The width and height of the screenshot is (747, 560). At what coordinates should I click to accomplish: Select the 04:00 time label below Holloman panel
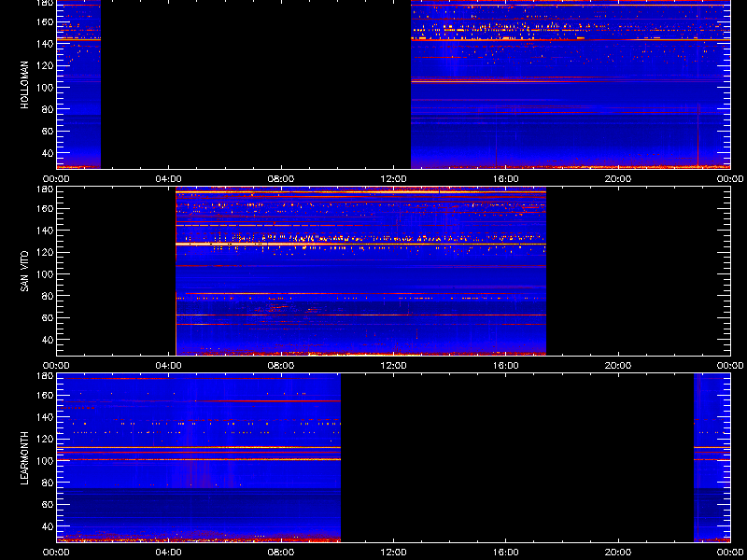point(169,179)
